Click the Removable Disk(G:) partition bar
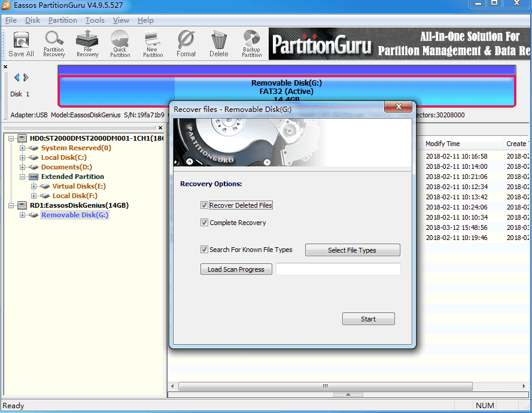This screenshot has height=413, width=532. coord(286,90)
